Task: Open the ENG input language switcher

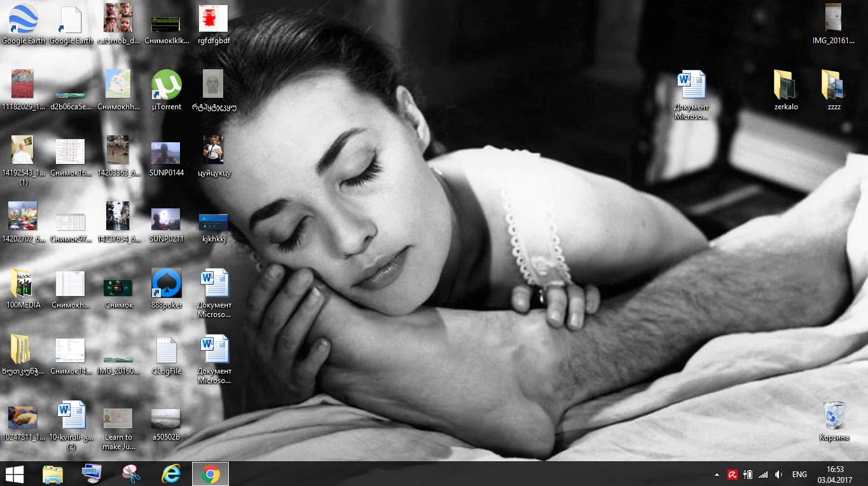Action: click(799, 475)
